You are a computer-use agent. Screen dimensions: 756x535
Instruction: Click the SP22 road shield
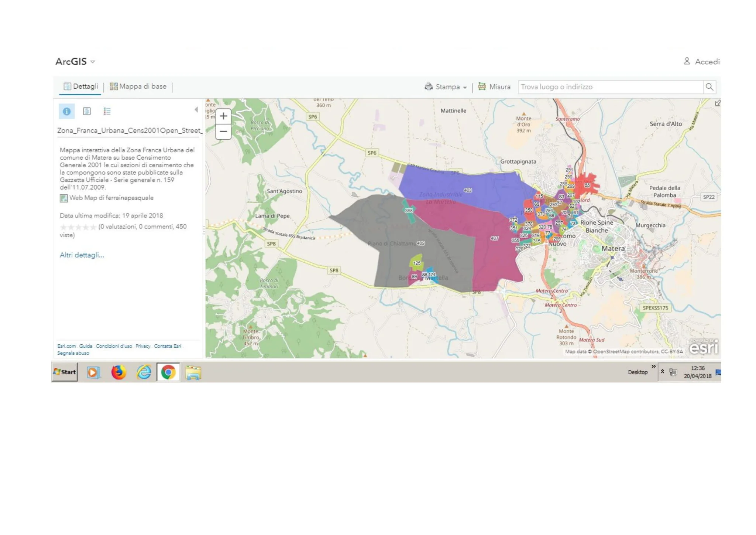click(x=709, y=197)
